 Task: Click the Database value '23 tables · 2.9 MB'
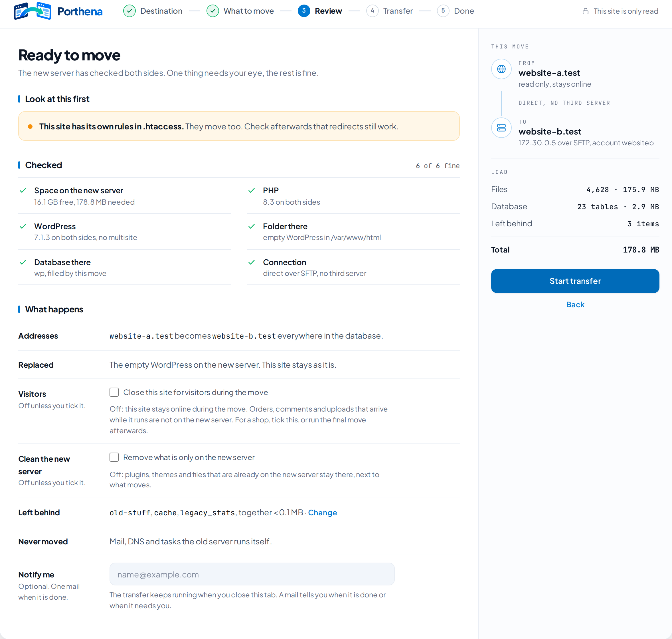(x=618, y=207)
